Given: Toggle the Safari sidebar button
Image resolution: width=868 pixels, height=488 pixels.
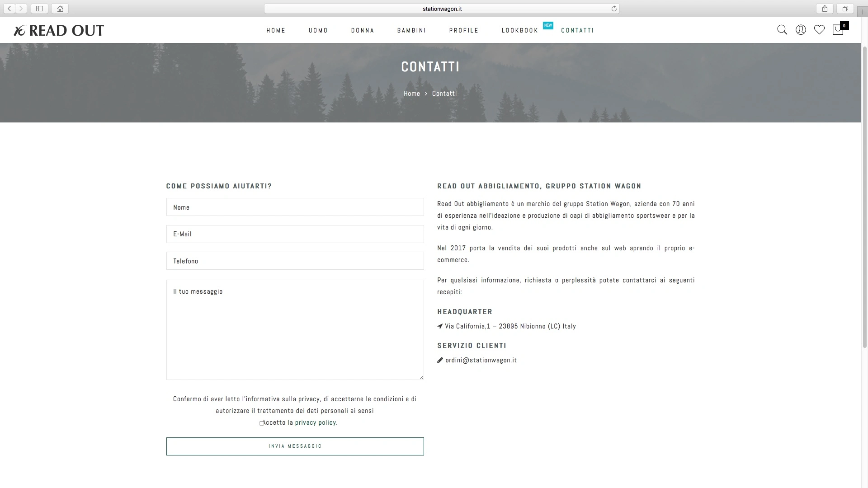Looking at the screenshot, I should click(x=39, y=9).
